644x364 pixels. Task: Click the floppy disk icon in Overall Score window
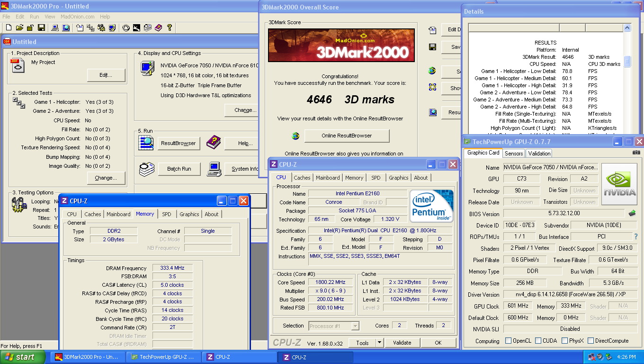point(432,47)
